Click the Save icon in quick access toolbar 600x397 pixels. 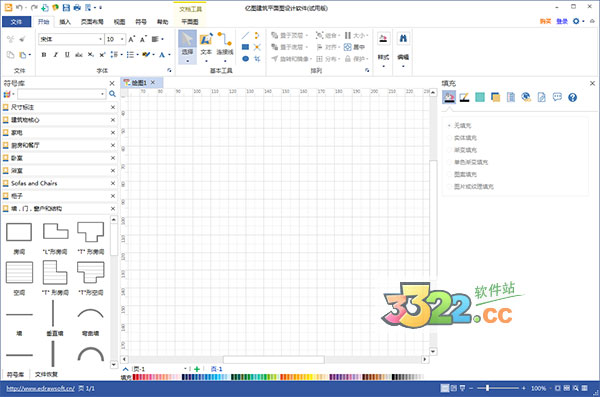pyautogui.click(x=66, y=7)
